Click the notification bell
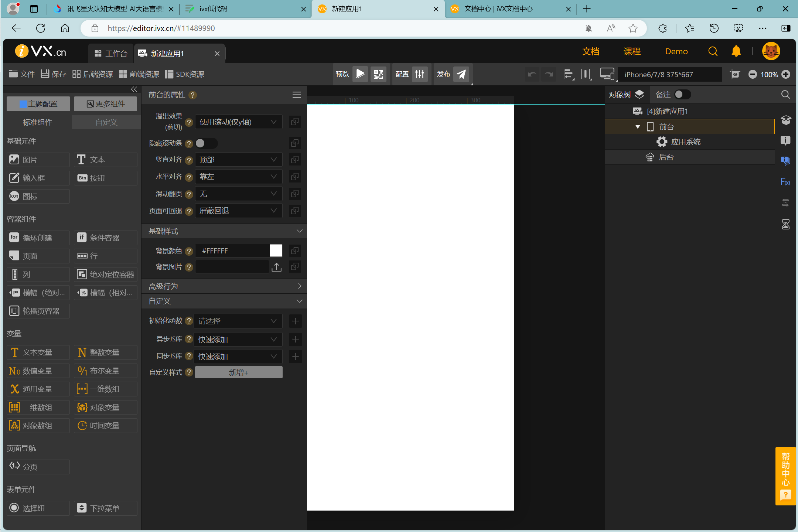 click(736, 51)
